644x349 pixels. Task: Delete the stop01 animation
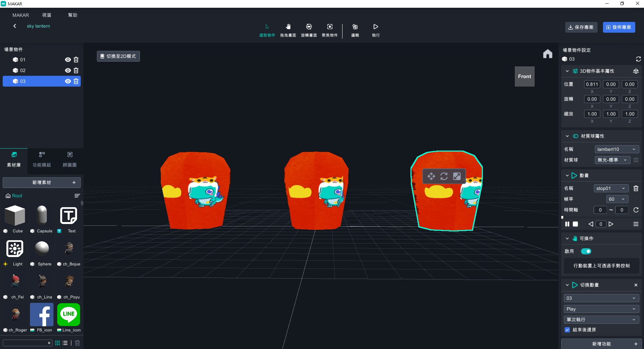(636, 188)
